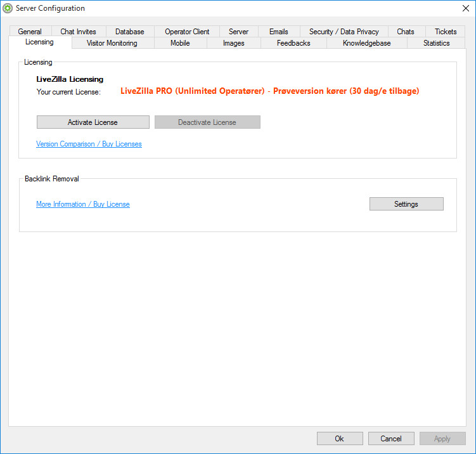The width and height of the screenshot is (476, 454).
Task: Switch to the Chat Invites tab
Action: [79, 32]
